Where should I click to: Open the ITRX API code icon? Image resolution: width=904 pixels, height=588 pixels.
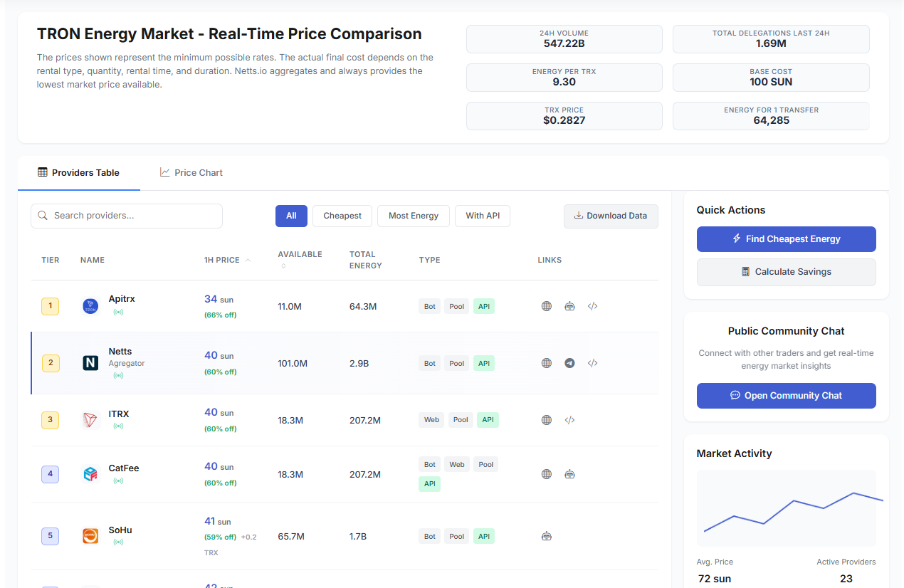tap(569, 420)
